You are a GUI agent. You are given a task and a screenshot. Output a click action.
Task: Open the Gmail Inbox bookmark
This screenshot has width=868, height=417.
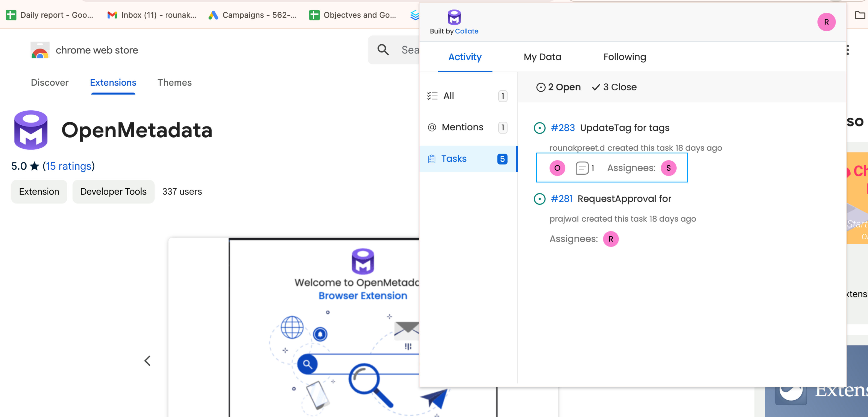pos(151,15)
